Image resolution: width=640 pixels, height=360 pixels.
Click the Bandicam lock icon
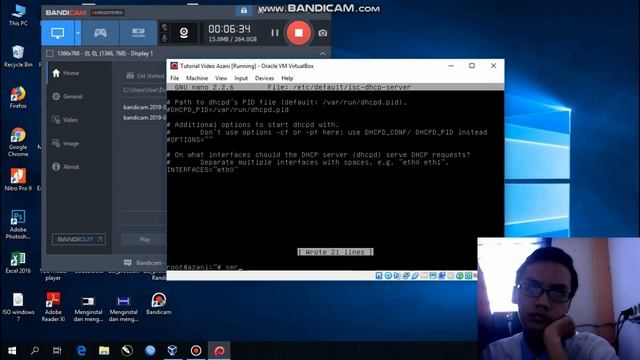click(244, 11)
